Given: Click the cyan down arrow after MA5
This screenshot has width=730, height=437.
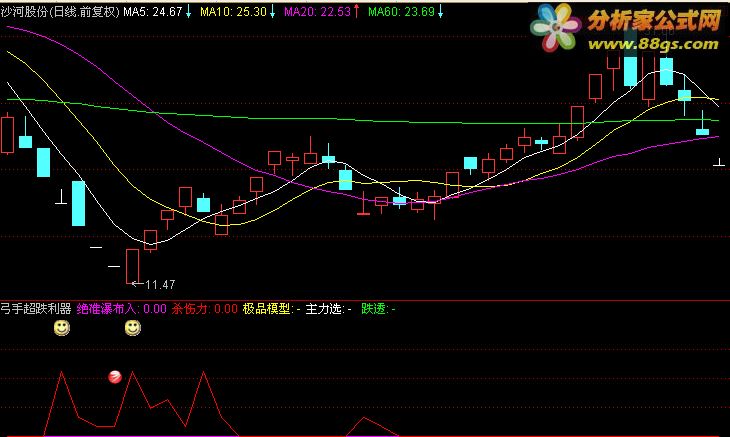Looking at the screenshot, I should [x=189, y=11].
